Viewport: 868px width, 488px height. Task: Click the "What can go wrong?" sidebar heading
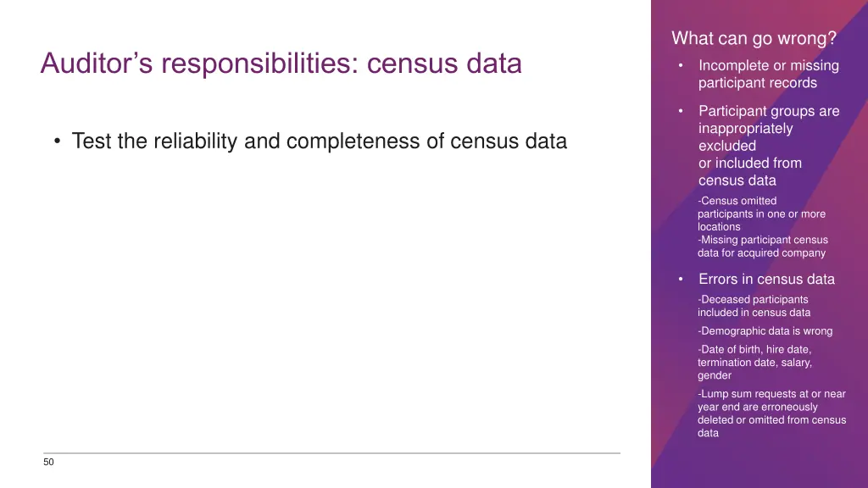tap(754, 38)
